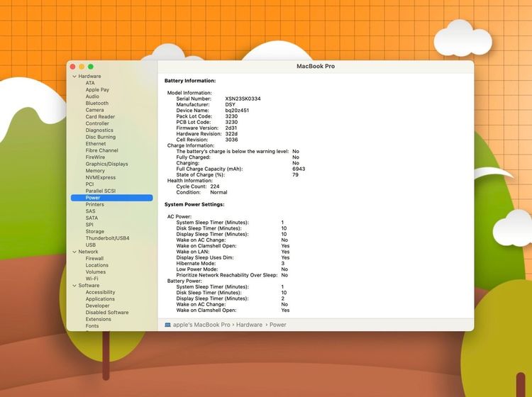Click "apple's MacBook Pro" in the path bar
Viewport: 532px width, 397px height.
pos(201,325)
